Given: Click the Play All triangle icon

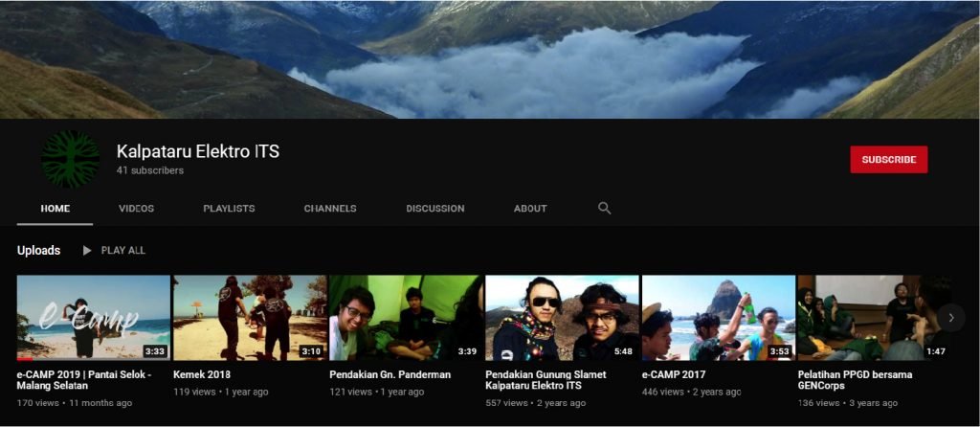Looking at the screenshot, I should (87, 250).
